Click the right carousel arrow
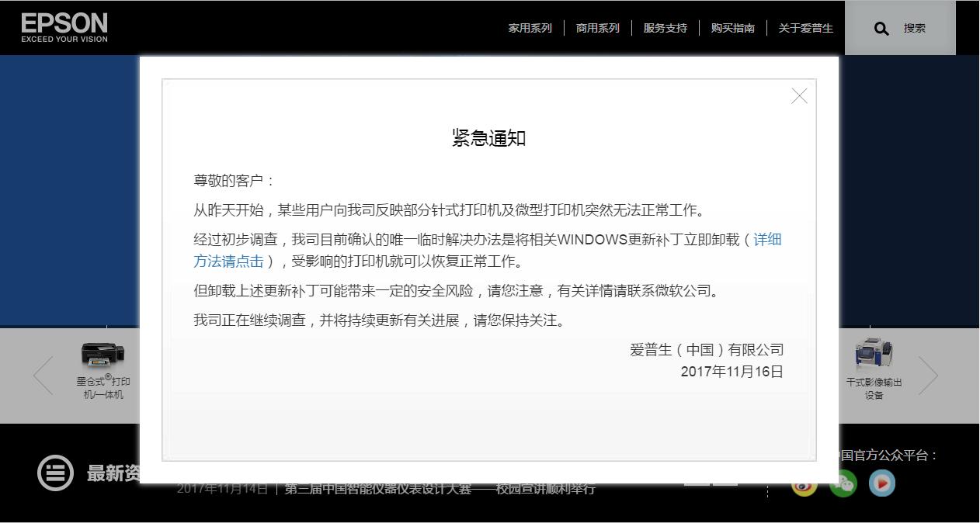The image size is (980, 523). pos(929,375)
